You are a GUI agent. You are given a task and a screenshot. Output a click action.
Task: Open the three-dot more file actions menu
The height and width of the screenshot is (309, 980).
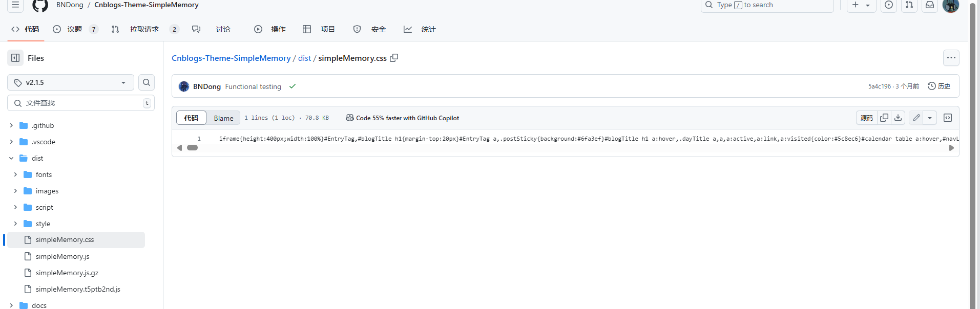pos(951,58)
